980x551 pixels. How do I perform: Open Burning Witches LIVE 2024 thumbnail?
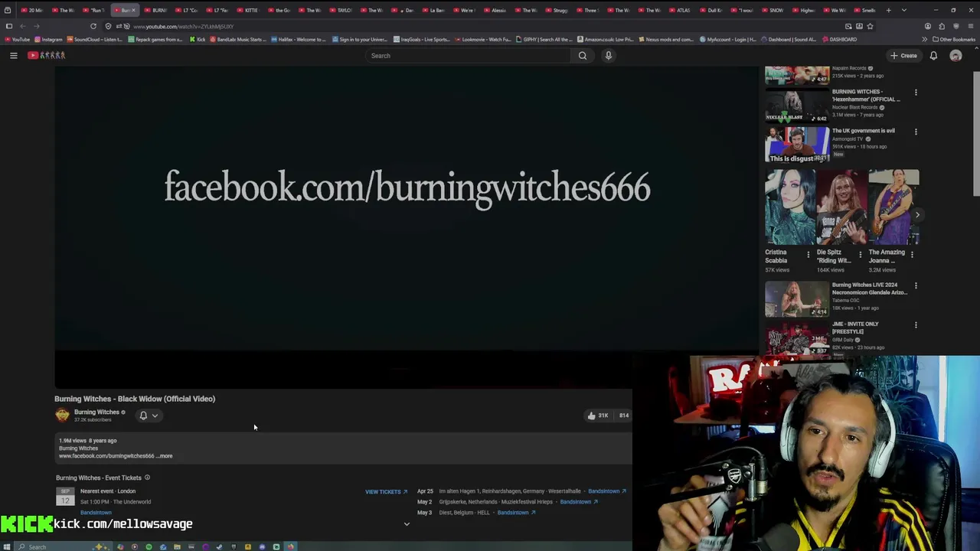click(797, 299)
